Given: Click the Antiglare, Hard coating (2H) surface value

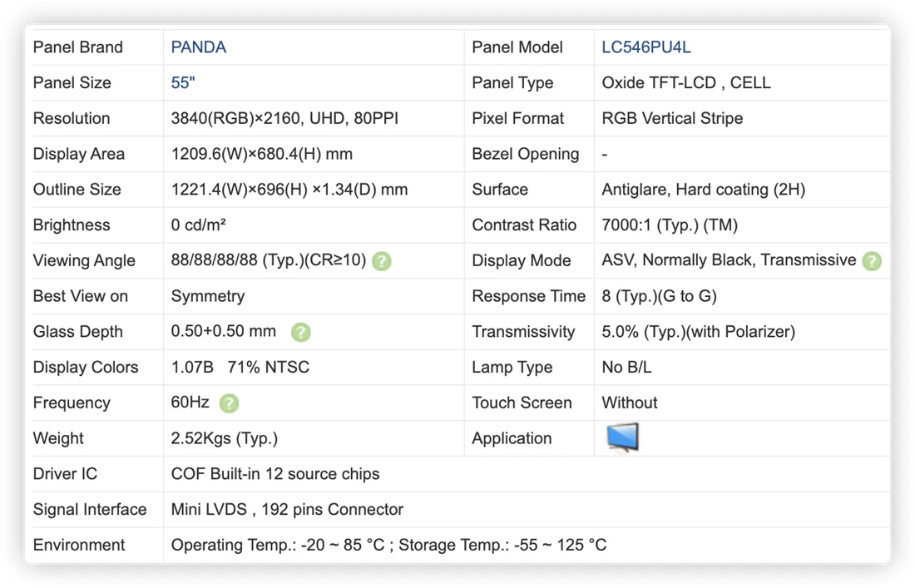Looking at the screenshot, I should [703, 190].
